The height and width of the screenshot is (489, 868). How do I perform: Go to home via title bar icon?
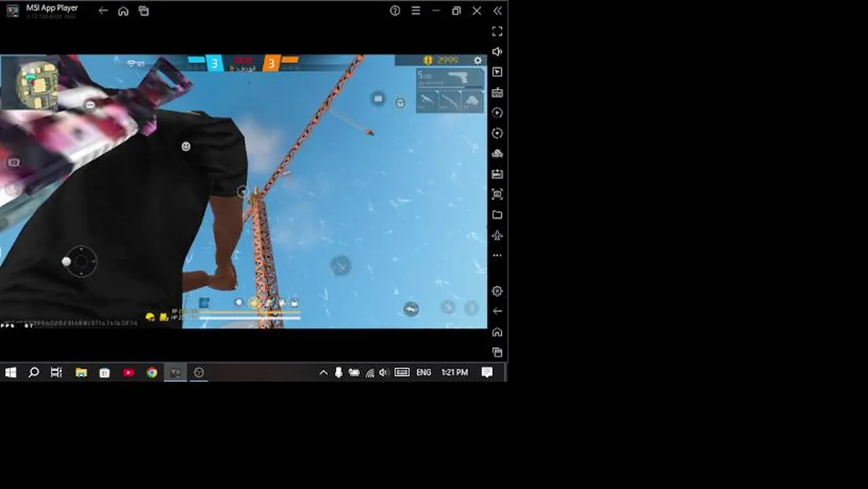click(123, 11)
